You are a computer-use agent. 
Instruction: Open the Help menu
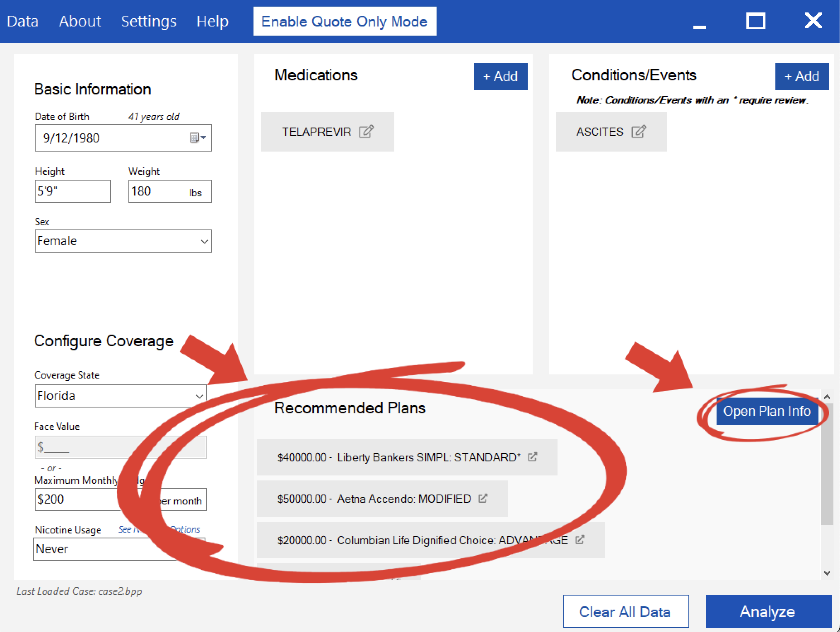212,21
